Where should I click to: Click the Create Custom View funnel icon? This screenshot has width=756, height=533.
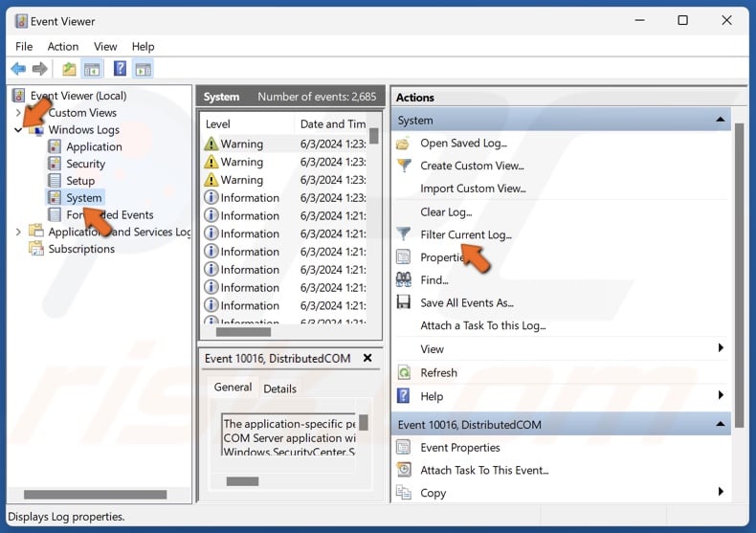[404, 166]
